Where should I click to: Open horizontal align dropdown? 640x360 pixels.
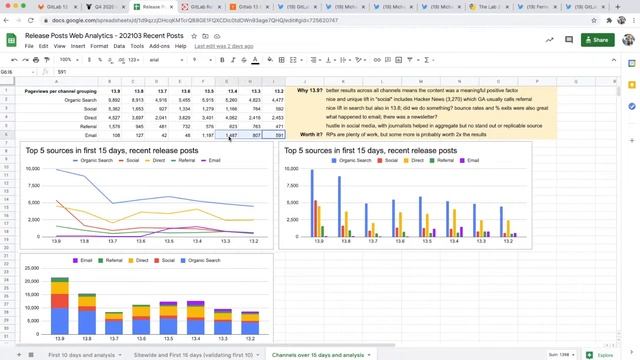pos(316,60)
